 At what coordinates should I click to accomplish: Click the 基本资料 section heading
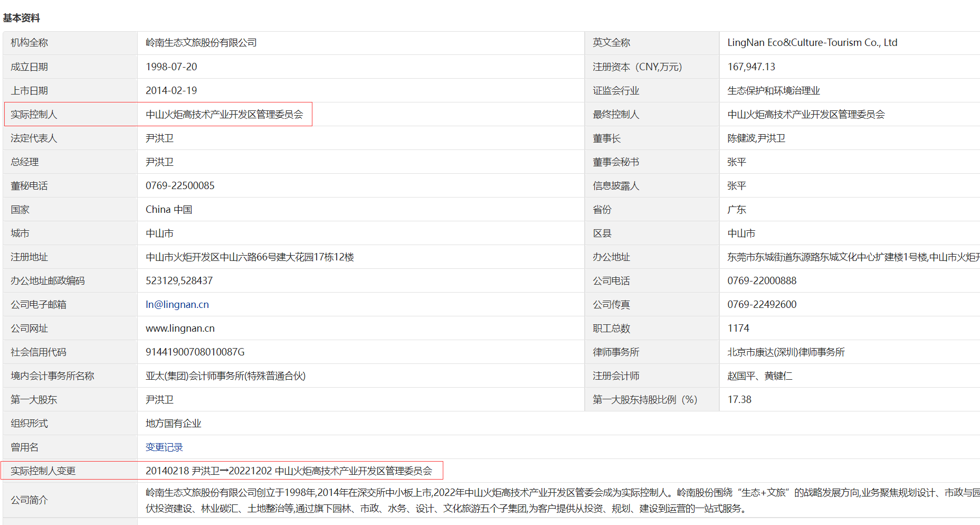pos(21,18)
